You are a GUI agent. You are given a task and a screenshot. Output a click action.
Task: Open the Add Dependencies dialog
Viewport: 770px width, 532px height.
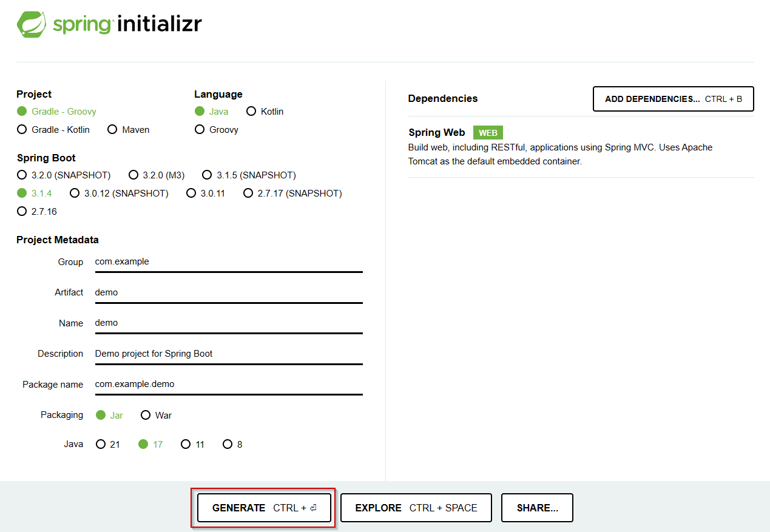pyautogui.click(x=674, y=99)
